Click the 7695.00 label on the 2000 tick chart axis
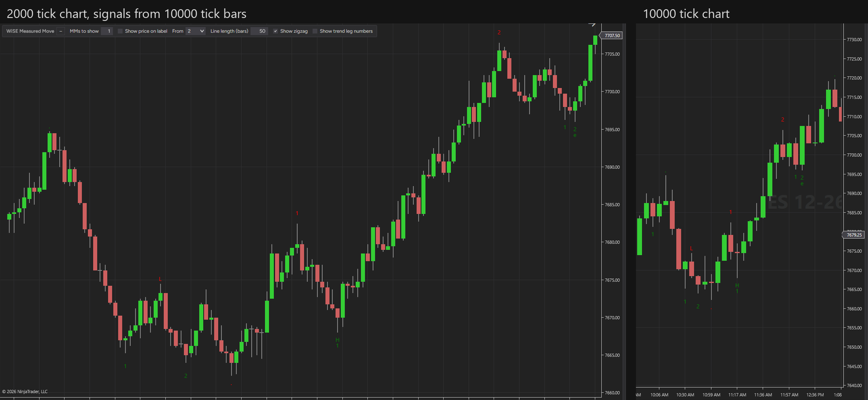This screenshot has height=400, width=868. 612,129
